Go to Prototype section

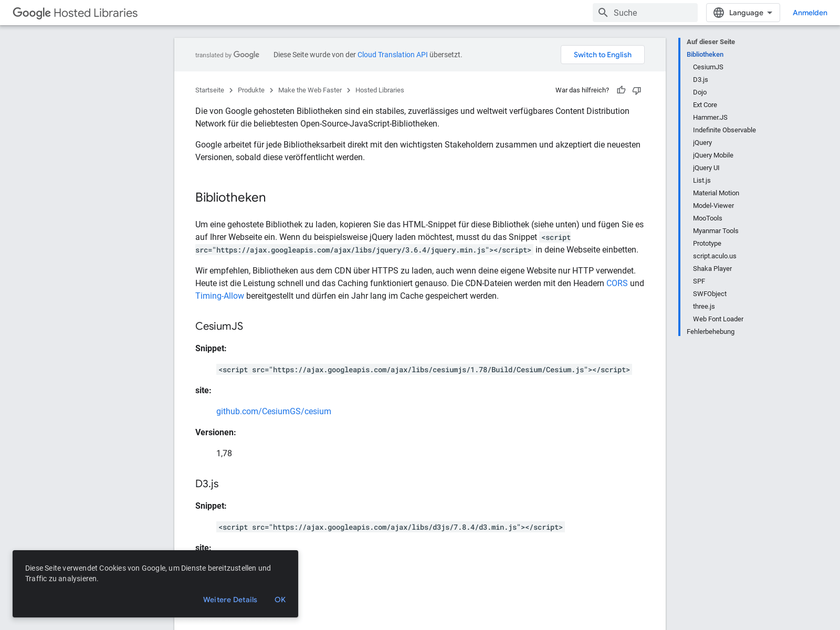[x=707, y=244]
